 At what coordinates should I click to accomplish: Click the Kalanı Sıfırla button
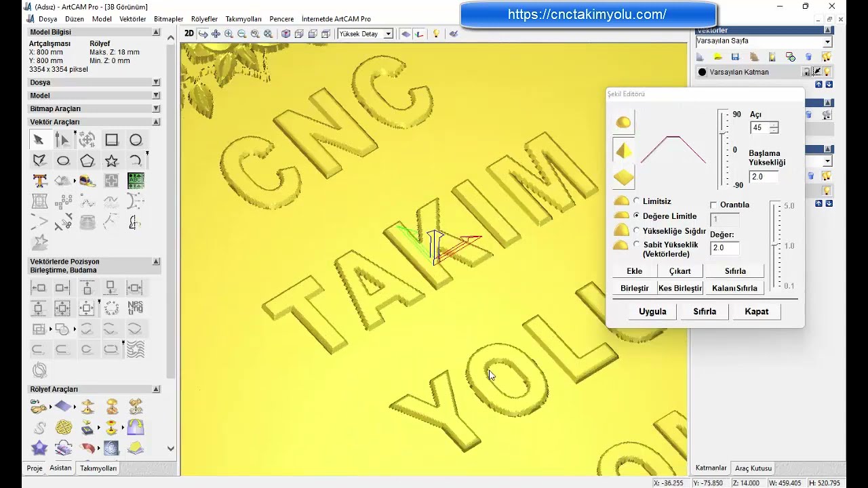(x=734, y=288)
